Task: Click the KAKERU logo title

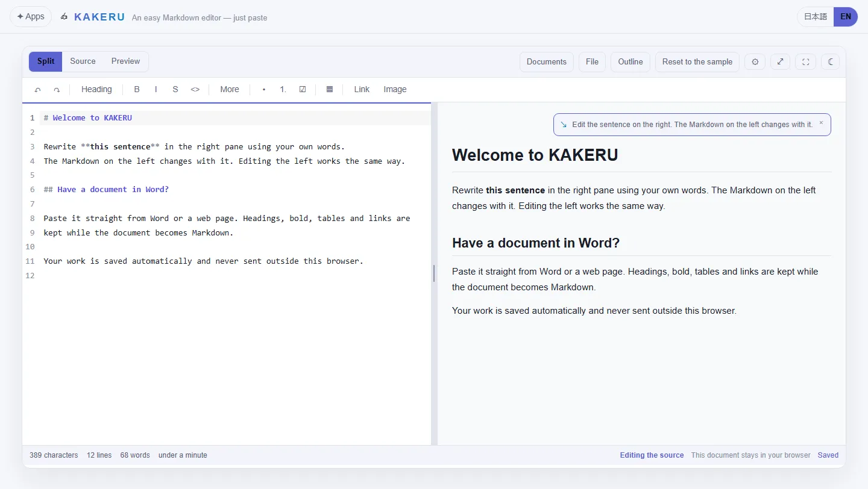Action: [x=99, y=17]
